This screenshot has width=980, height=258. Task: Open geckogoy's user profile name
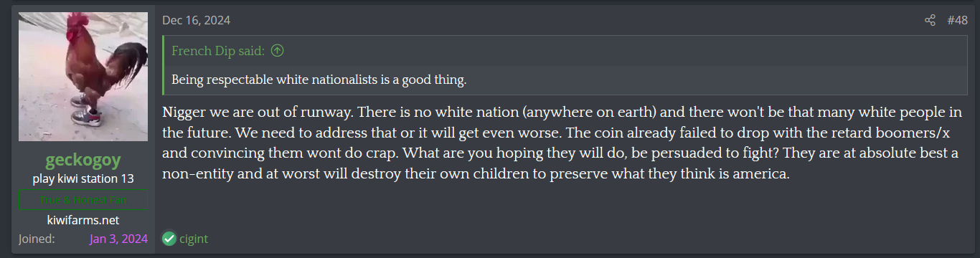83,159
